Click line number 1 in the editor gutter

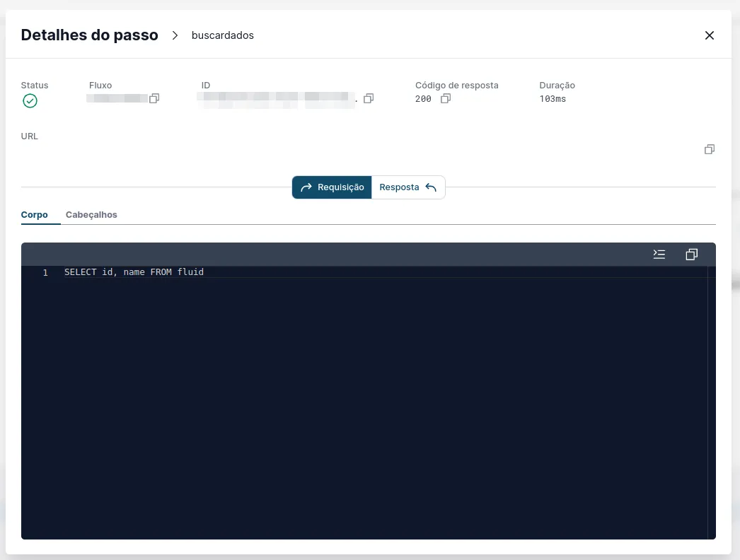tap(45, 273)
